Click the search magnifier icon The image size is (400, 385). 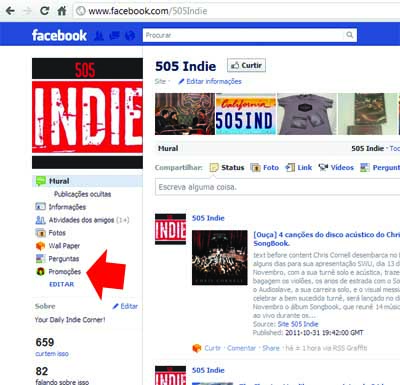(x=349, y=35)
